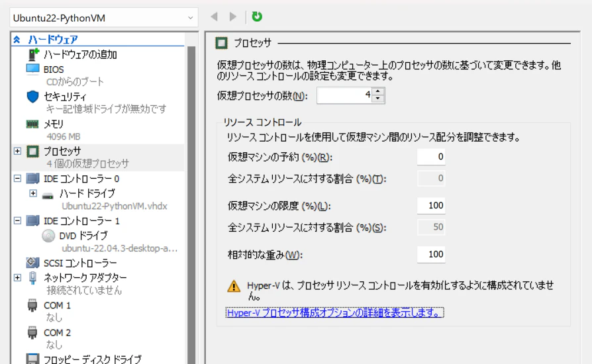Expand the プロセッサ tree node
This screenshot has height=364, width=592.
pos(17,151)
